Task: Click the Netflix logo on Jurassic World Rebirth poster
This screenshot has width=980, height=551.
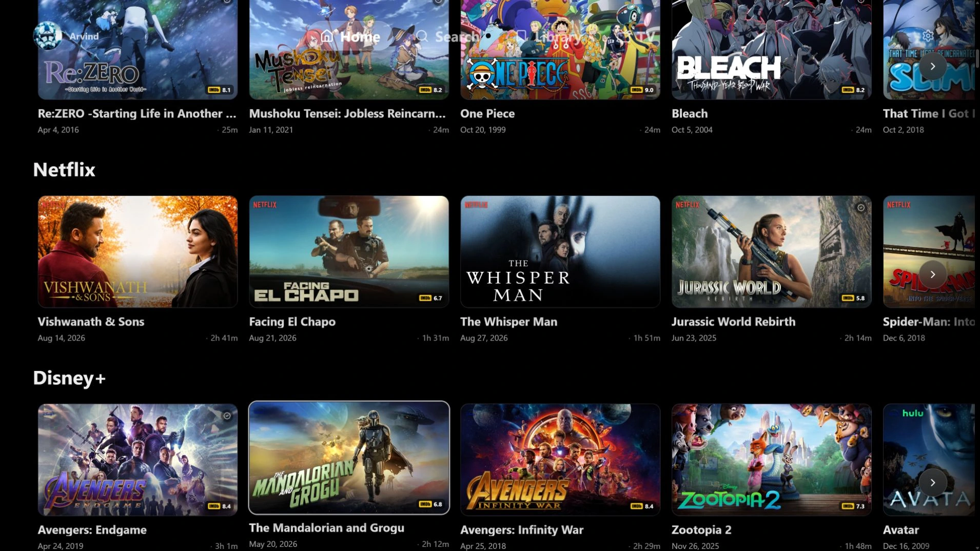Action: tap(688, 205)
